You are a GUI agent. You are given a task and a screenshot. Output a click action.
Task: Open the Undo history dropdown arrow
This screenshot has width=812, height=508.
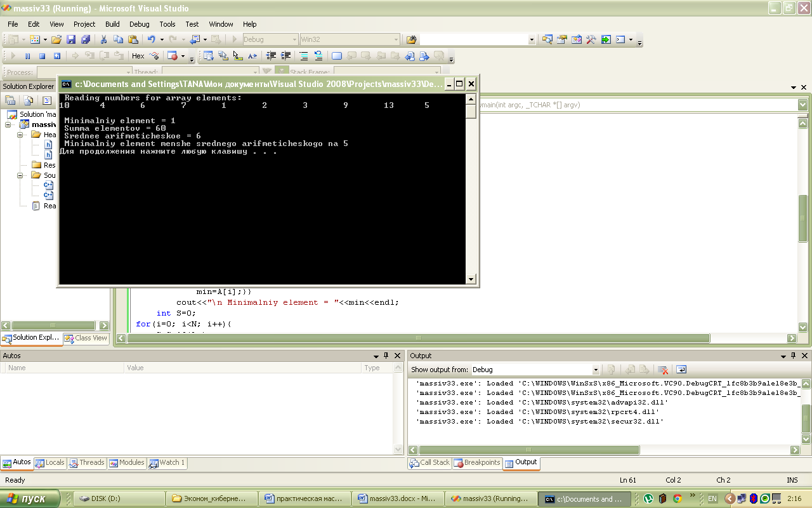click(x=161, y=39)
